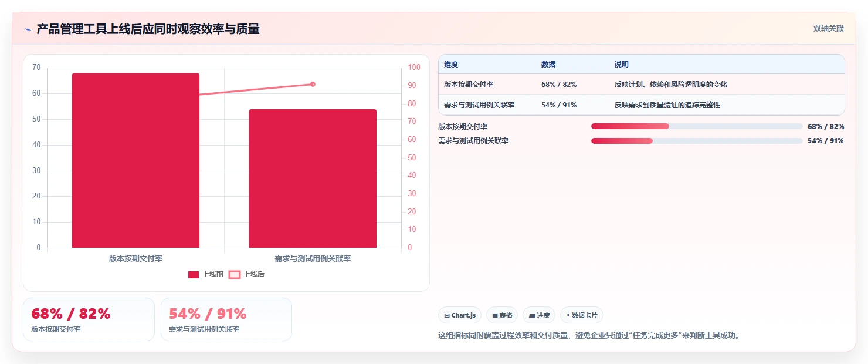This screenshot has height=364, width=868.
Task: Click the 双轴关联 tag in the header
Action: (x=828, y=29)
